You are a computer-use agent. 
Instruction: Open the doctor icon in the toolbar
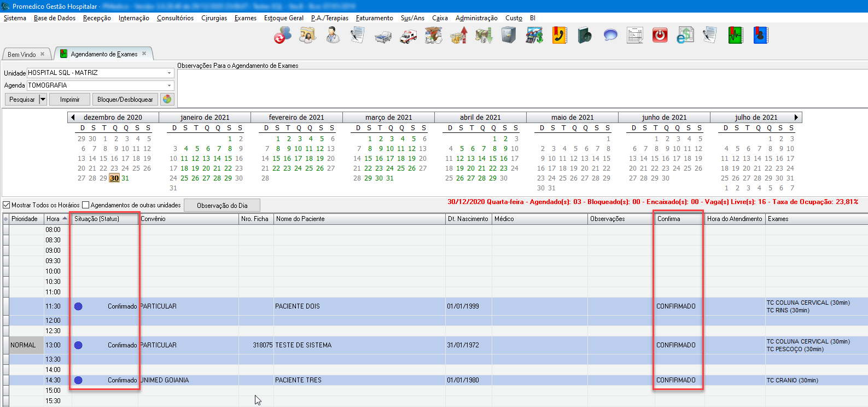coord(333,36)
